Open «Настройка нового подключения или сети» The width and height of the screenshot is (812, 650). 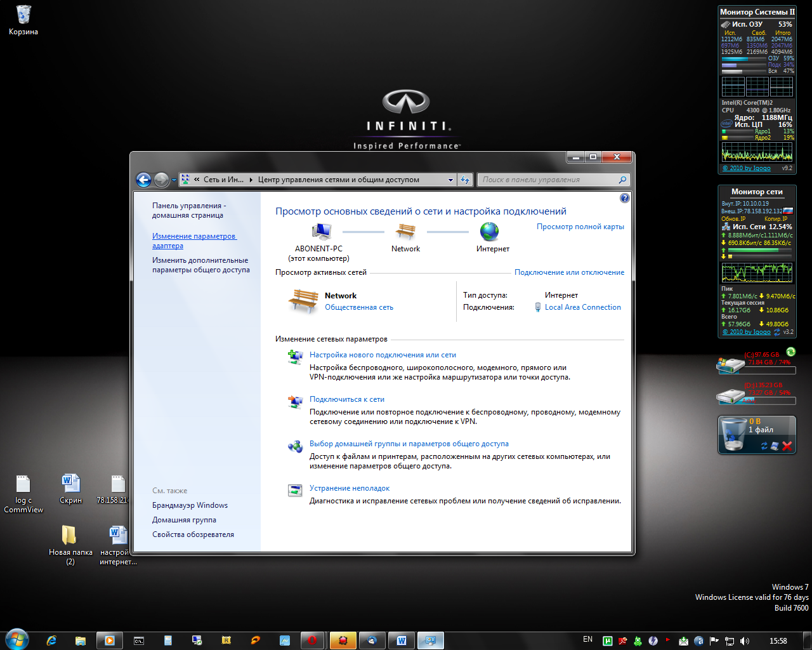pyautogui.click(x=383, y=355)
